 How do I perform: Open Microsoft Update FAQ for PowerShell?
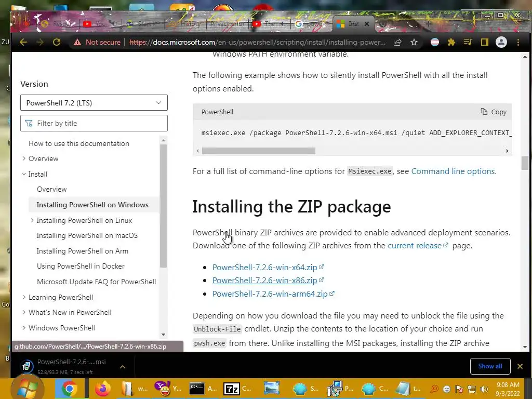(96, 282)
